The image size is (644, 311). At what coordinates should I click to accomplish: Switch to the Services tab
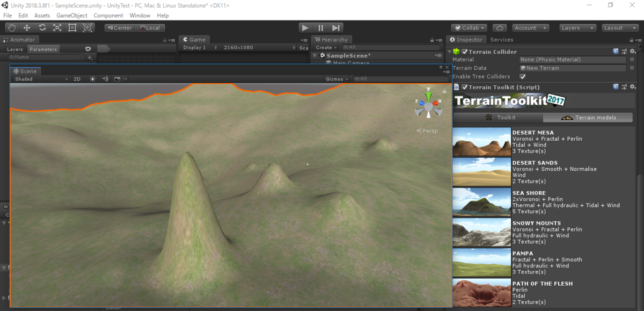click(502, 40)
